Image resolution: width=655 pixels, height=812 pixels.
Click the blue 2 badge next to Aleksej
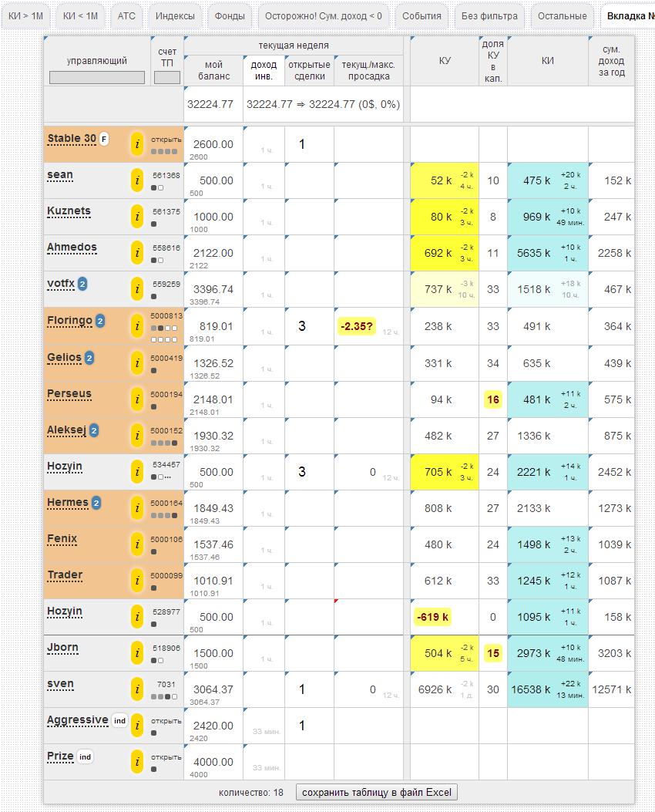[94, 430]
